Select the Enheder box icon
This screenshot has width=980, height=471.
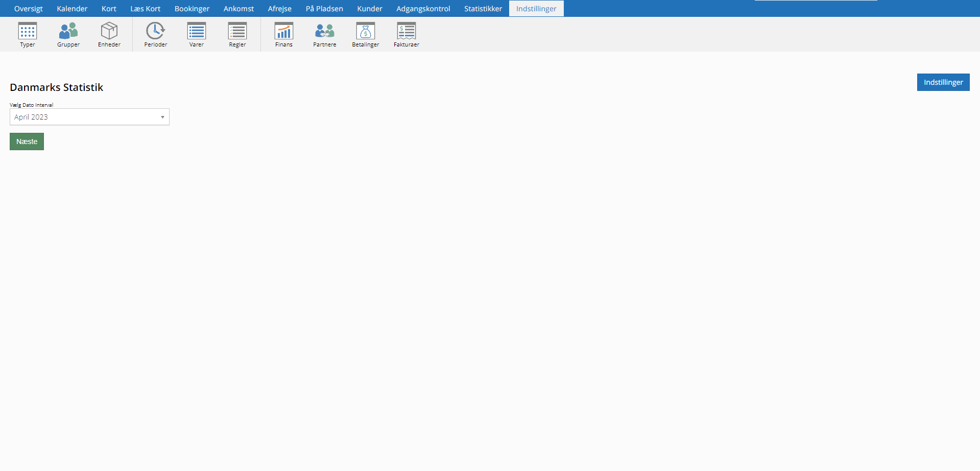[x=109, y=32]
